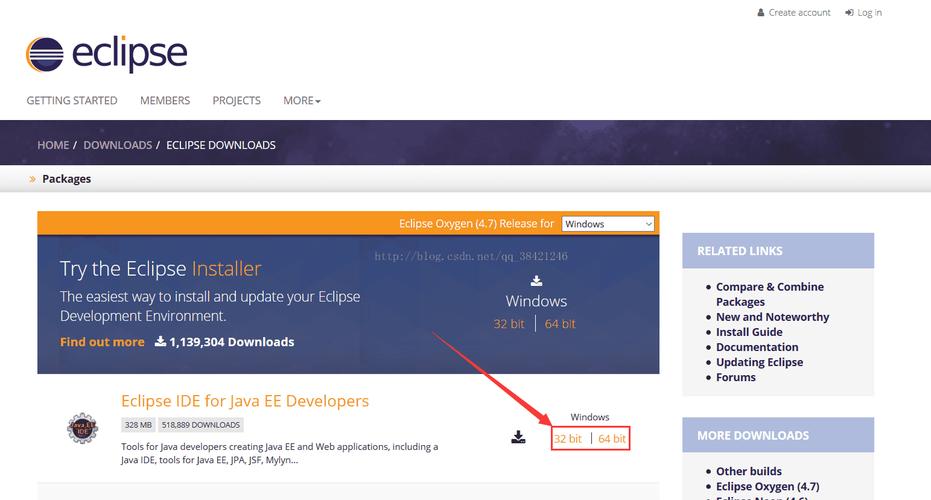Screen dimensions: 931x500
Task: Click the Create account user icon
Action: point(761,13)
